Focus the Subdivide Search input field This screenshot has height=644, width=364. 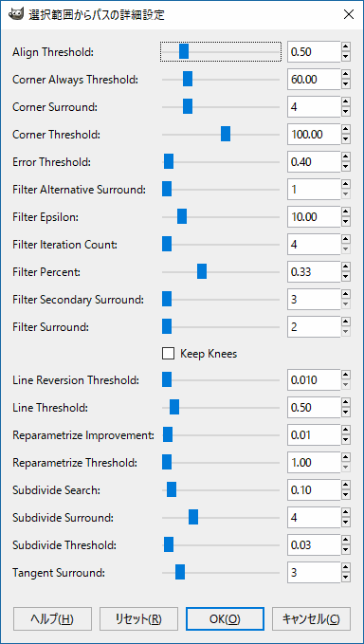[x=314, y=490]
